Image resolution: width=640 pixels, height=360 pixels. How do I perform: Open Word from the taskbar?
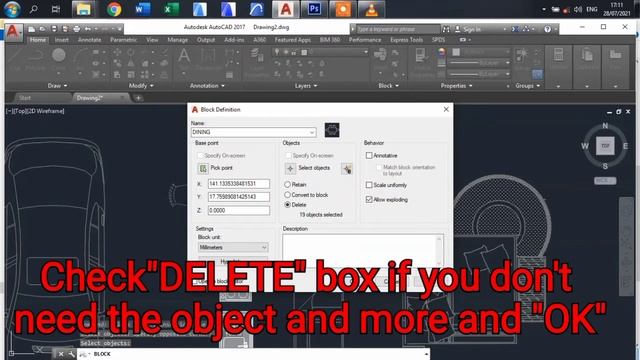pos(142,9)
